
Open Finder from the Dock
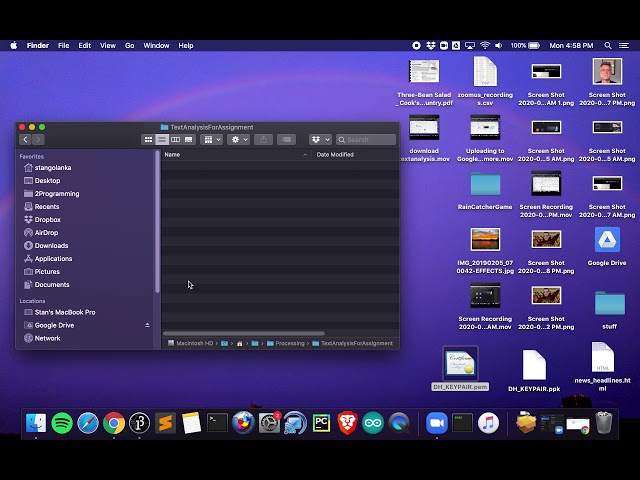(36, 423)
